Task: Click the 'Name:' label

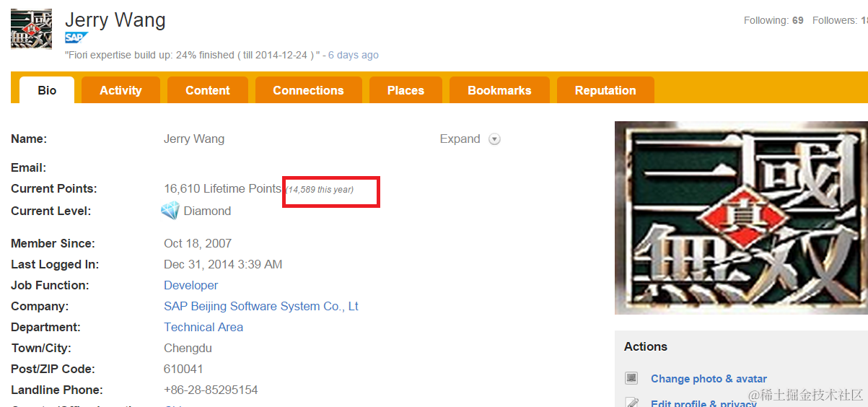Action: tap(29, 139)
